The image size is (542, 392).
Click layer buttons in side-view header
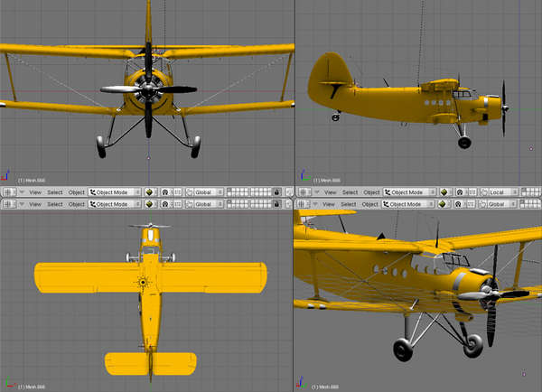pos(532,192)
